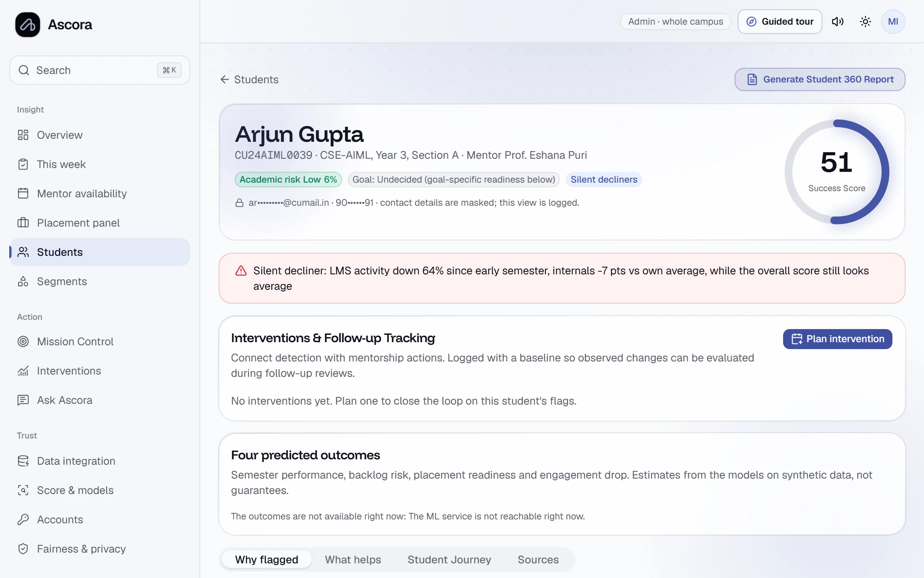Open Data integration page
Screen dimensions: 924x578
point(100,461)
